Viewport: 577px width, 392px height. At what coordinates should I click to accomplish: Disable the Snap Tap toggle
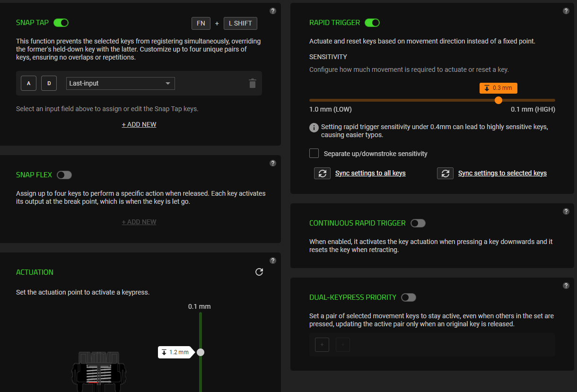[61, 23]
